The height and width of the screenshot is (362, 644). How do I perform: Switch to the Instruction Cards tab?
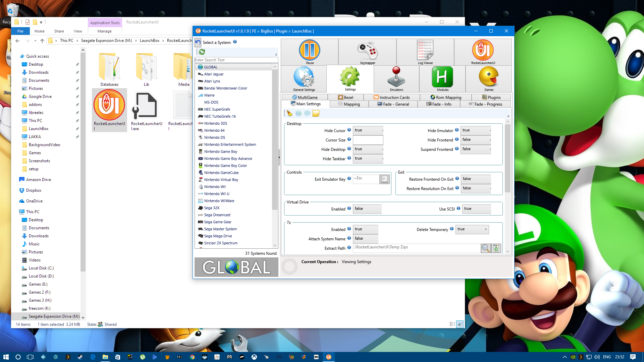(392, 97)
